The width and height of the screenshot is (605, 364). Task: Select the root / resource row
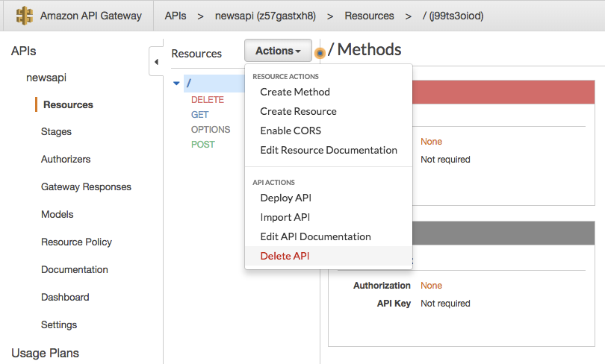click(214, 84)
